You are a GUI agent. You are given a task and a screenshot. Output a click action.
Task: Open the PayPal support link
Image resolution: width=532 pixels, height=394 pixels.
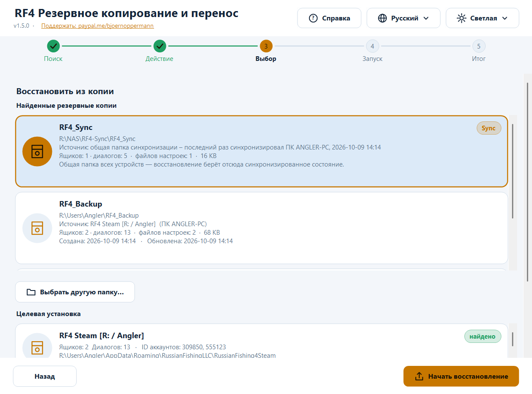click(97, 26)
